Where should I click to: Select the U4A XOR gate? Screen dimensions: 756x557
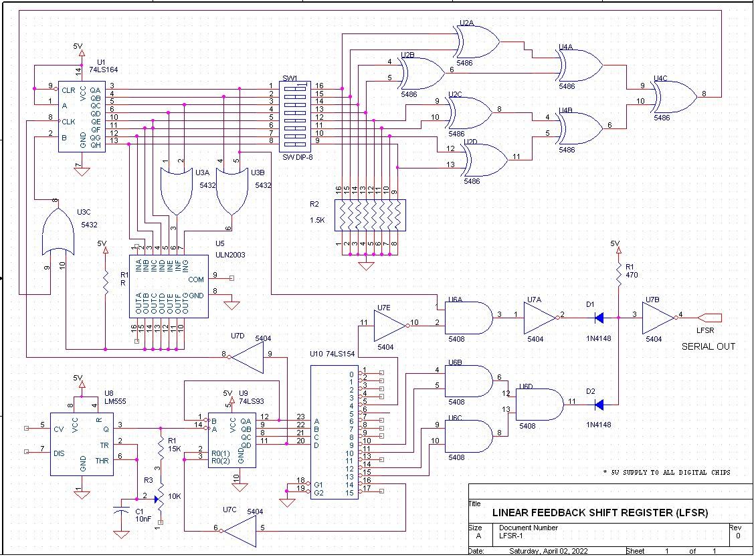coord(579,66)
